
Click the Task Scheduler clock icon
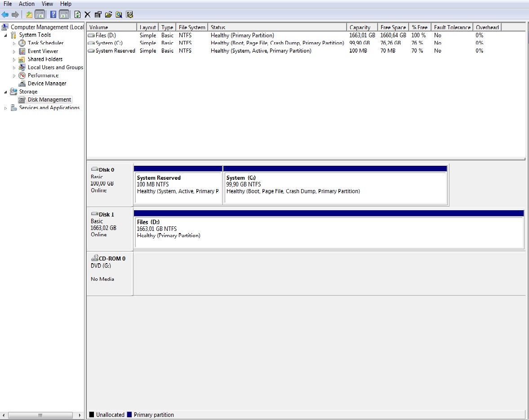22,43
